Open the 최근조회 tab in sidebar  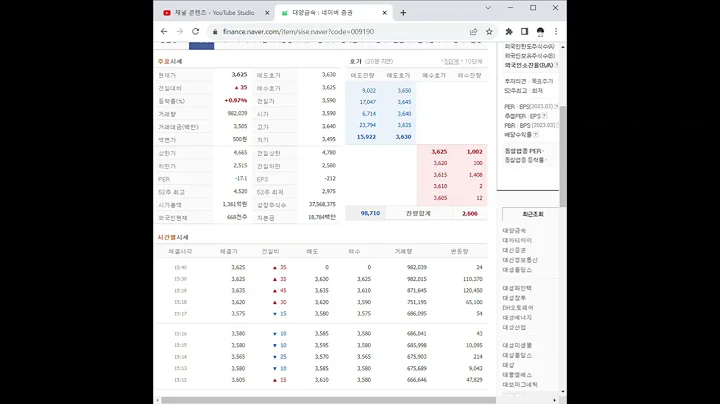(x=533, y=214)
